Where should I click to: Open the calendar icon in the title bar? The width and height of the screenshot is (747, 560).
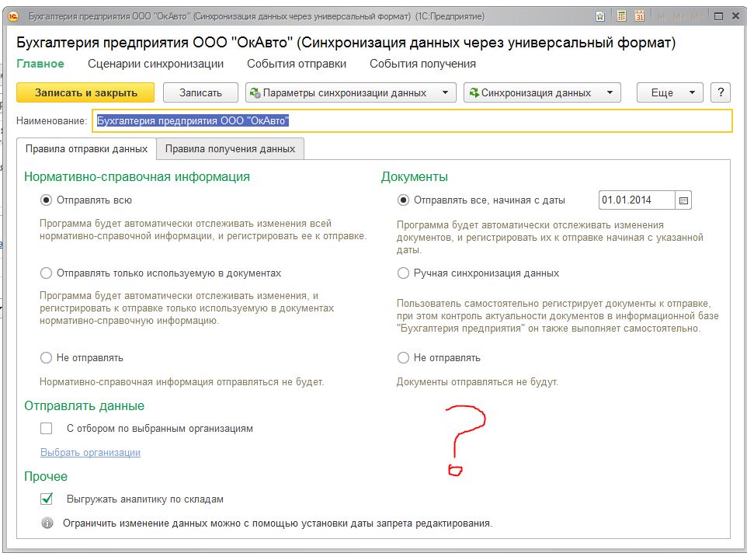pyautogui.click(x=640, y=16)
